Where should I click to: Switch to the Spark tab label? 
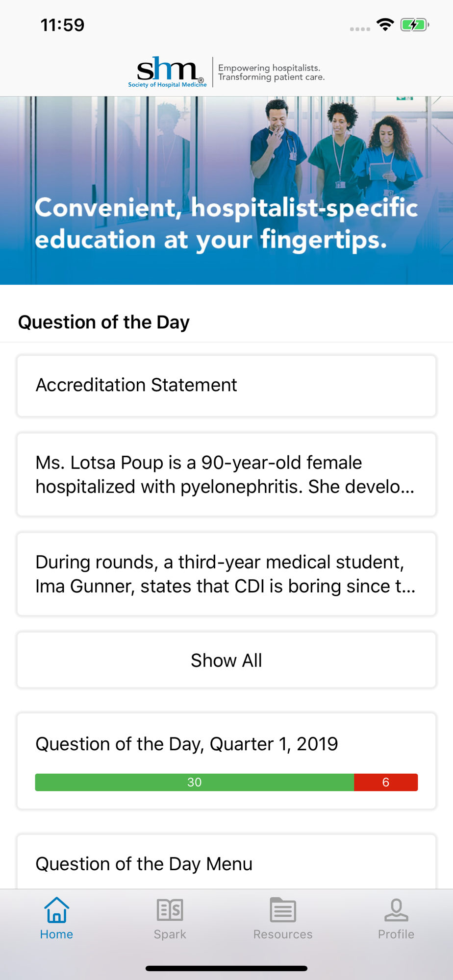pyautogui.click(x=170, y=934)
